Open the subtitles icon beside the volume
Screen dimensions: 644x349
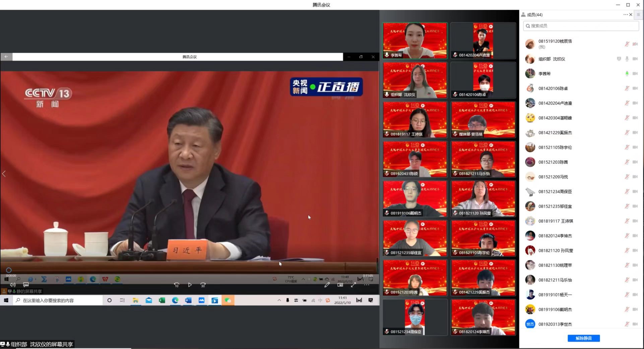click(26, 285)
